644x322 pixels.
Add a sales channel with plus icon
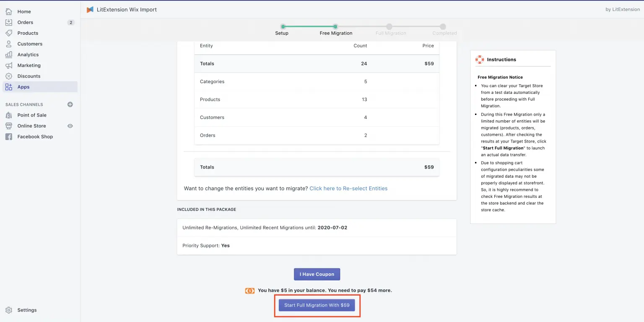tap(70, 104)
